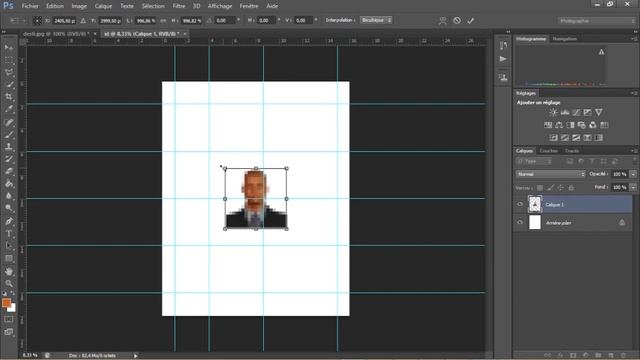Viewport: 640px width, 360px height.
Task: Click the background white color swatch
Action: [x=12, y=308]
